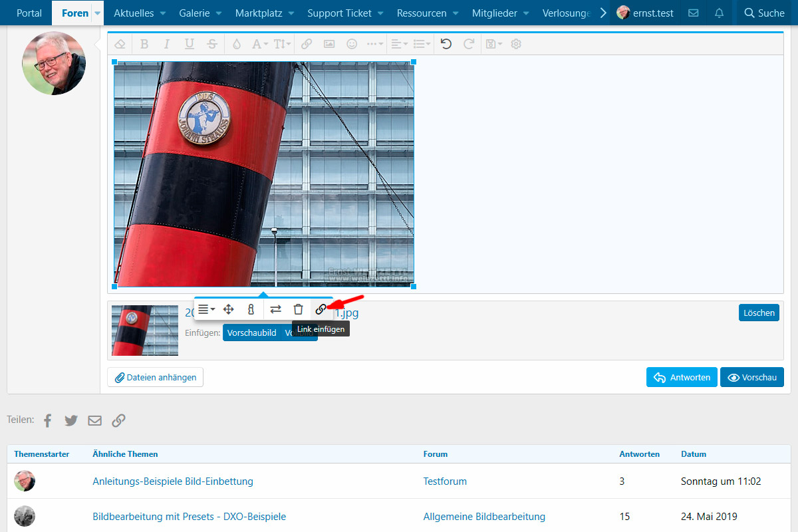Undo the last editor action

(446, 44)
